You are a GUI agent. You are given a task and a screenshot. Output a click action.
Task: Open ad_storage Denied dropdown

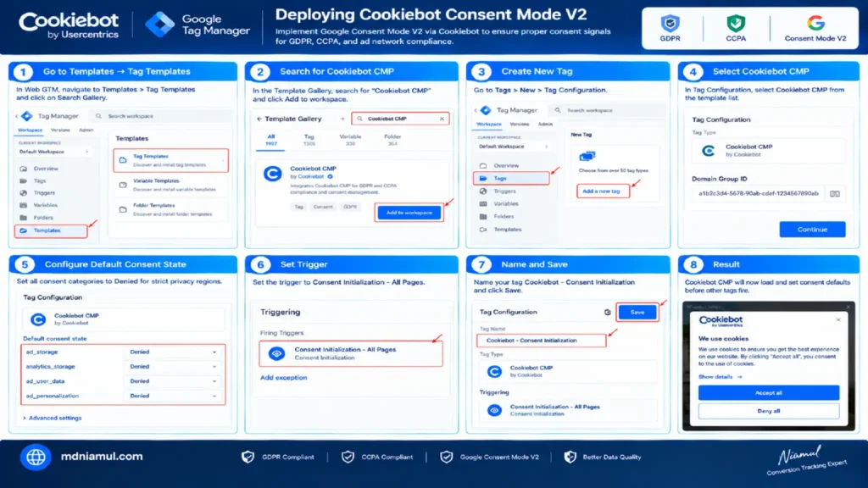173,352
